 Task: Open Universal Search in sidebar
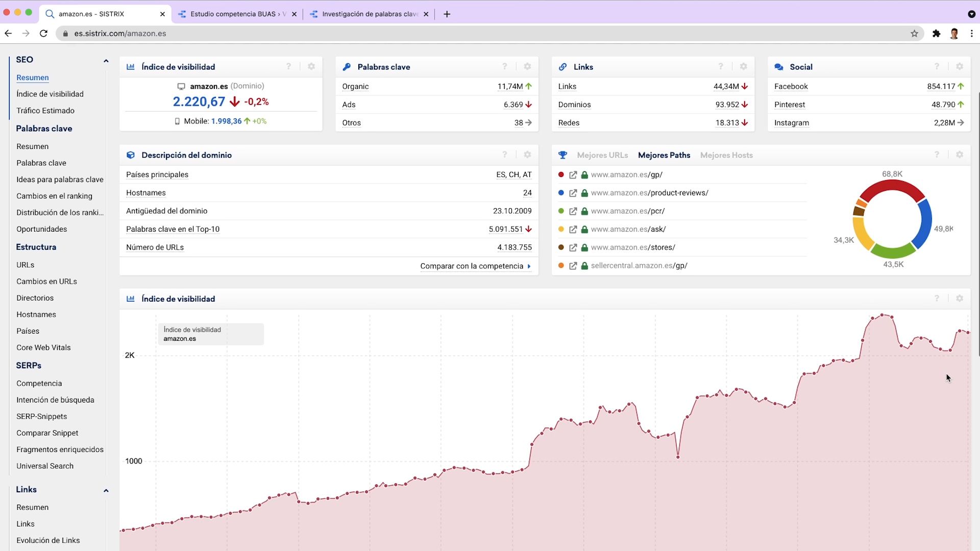(45, 466)
